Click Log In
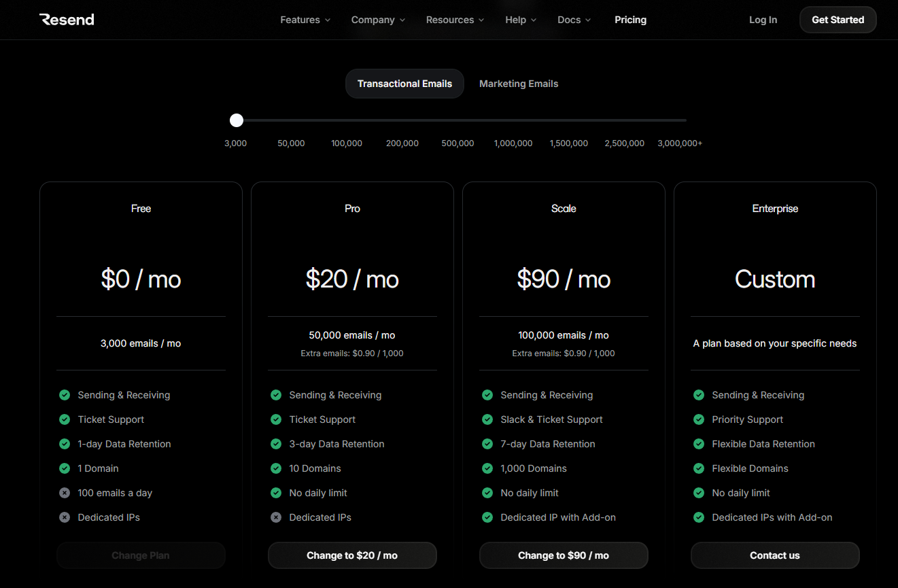Image resolution: width=898 pixels, height=588 pixels. (763, 20)
